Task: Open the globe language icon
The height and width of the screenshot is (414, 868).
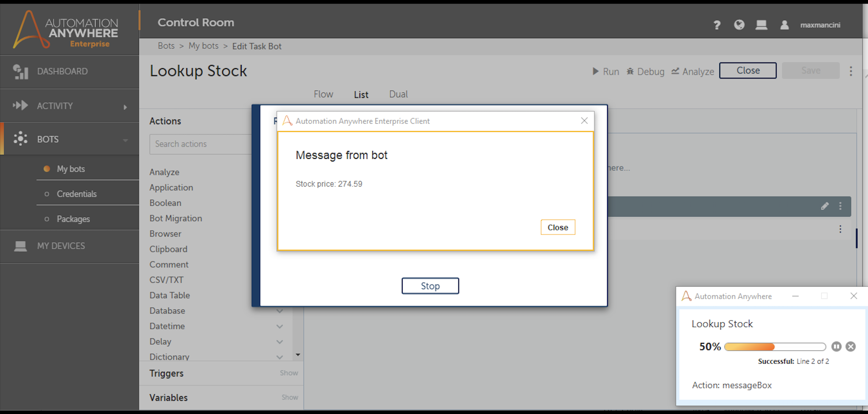Action: [739, 25]
